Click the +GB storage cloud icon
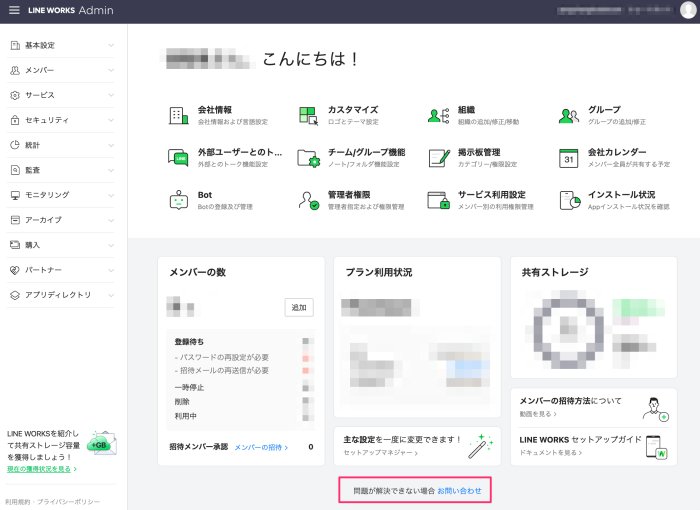Image resolution: width=700 pixels, height=510 pixels. click(102, 443)
